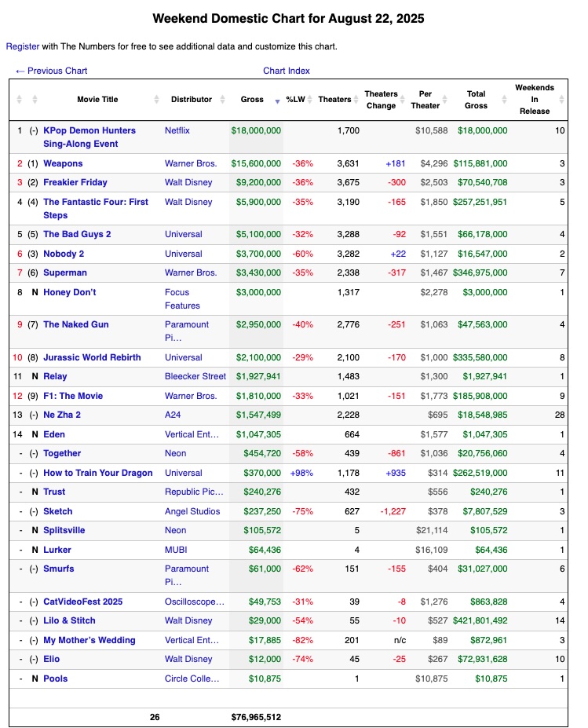Click How to Train Your Dragon +98%
Viewport: 588px width, 728px height.
tap(301, 473)
